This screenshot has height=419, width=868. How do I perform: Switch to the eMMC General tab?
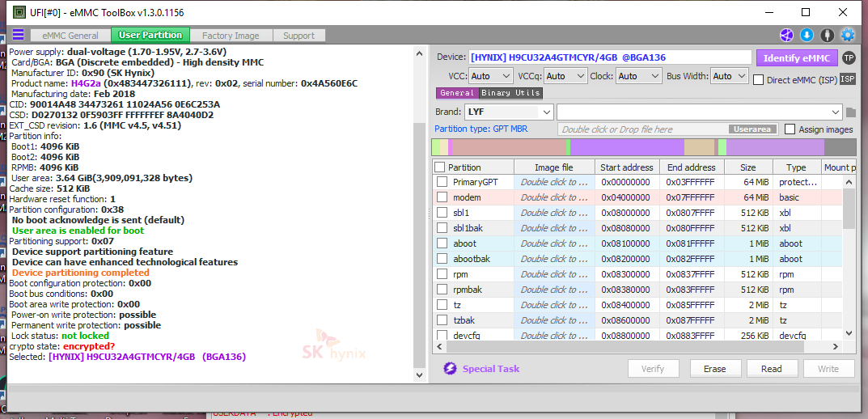(x=71, y=36)
